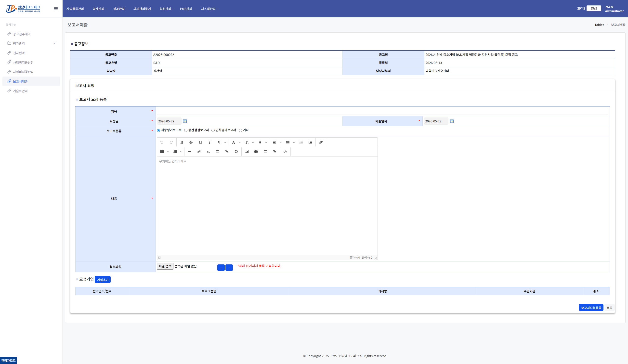Insert an image into the editor
Viewport: 628px width, 364px height.
[x=247, y=152]
